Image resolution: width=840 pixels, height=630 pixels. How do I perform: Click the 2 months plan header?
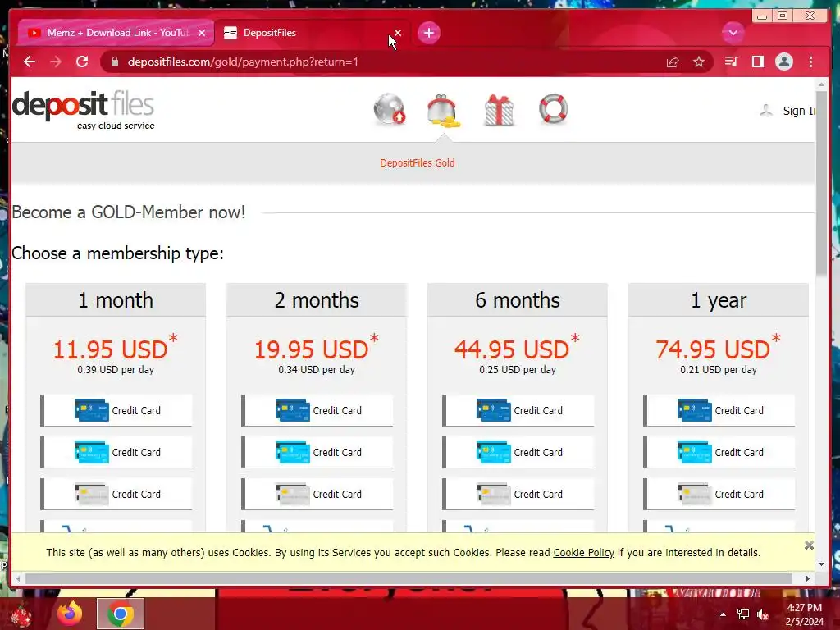click(x=317, y=300)
